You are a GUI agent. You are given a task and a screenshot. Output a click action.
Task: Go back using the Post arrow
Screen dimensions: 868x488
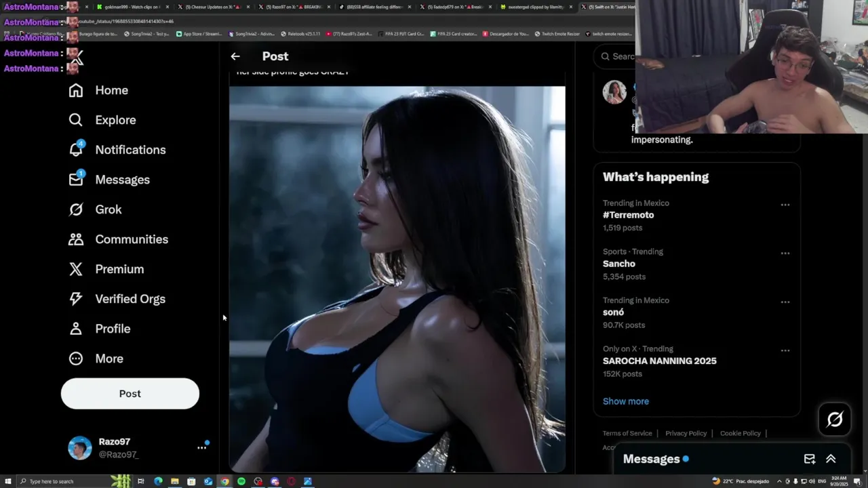point(235,56)
